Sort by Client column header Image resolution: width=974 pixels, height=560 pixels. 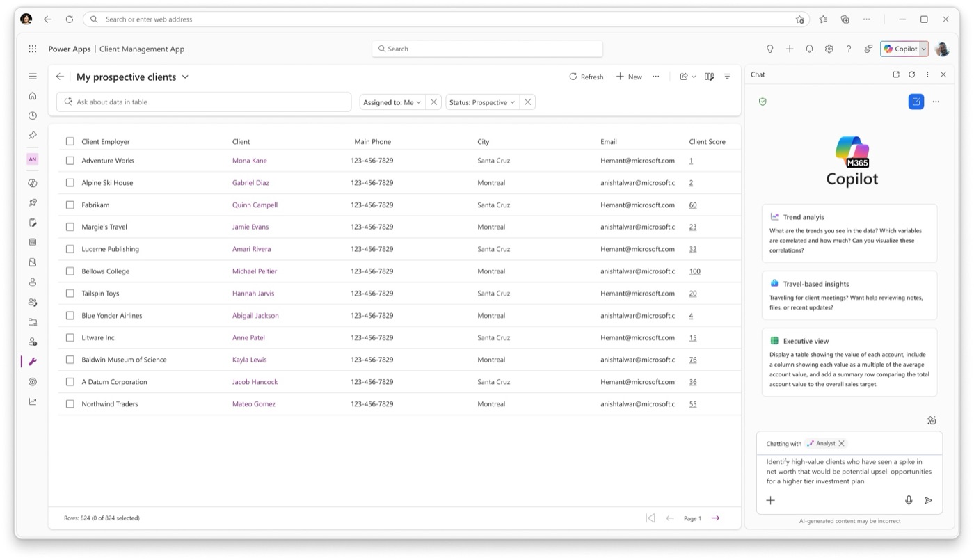point(241,142)
